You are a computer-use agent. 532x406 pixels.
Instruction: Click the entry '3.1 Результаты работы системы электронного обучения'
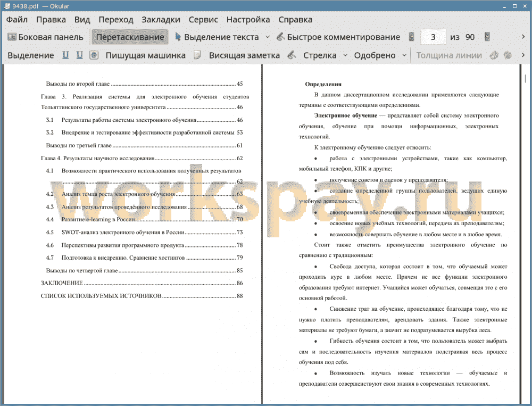[145, 120]
